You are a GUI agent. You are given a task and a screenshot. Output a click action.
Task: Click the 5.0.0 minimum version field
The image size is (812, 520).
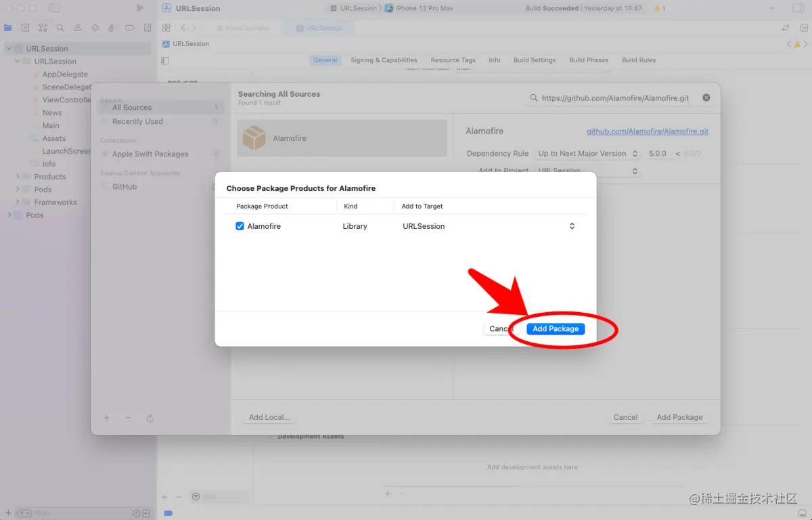click(658, 154)
